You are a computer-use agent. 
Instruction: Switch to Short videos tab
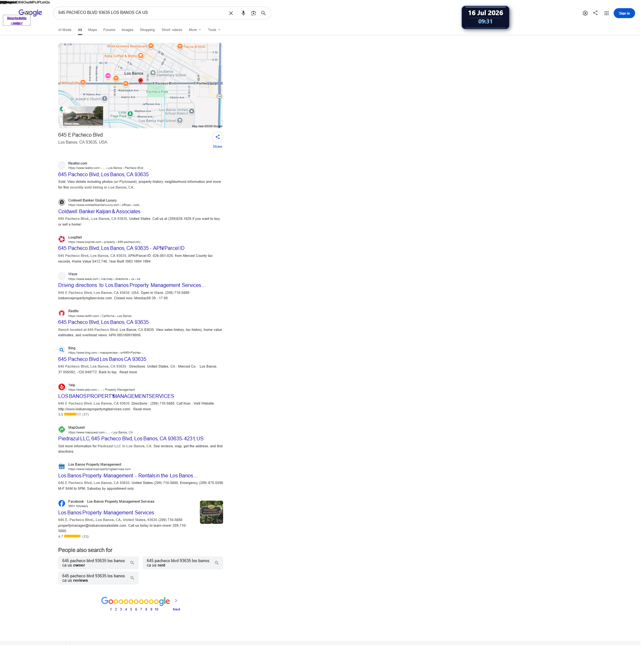click(x=173, y=30)
